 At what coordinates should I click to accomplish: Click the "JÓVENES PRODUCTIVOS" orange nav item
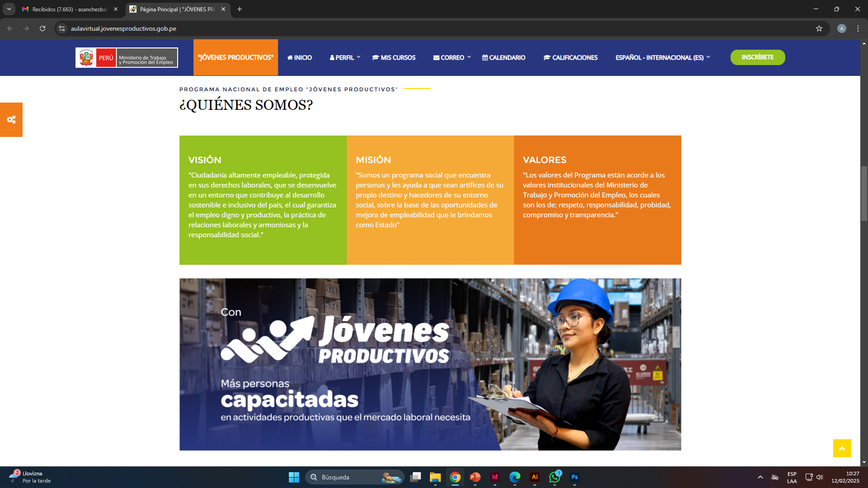pyautogui.click(x=236, y=57)
